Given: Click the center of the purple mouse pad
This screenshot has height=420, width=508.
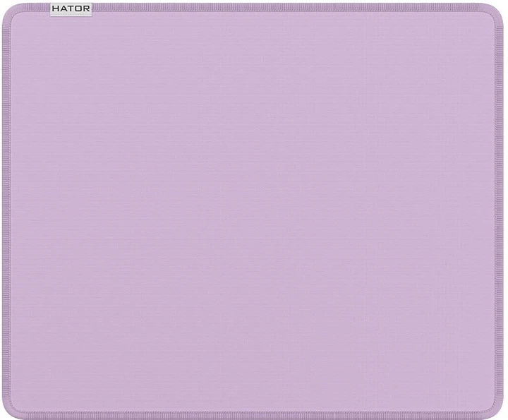Looking at the screenshot, I should coord(254,212).
